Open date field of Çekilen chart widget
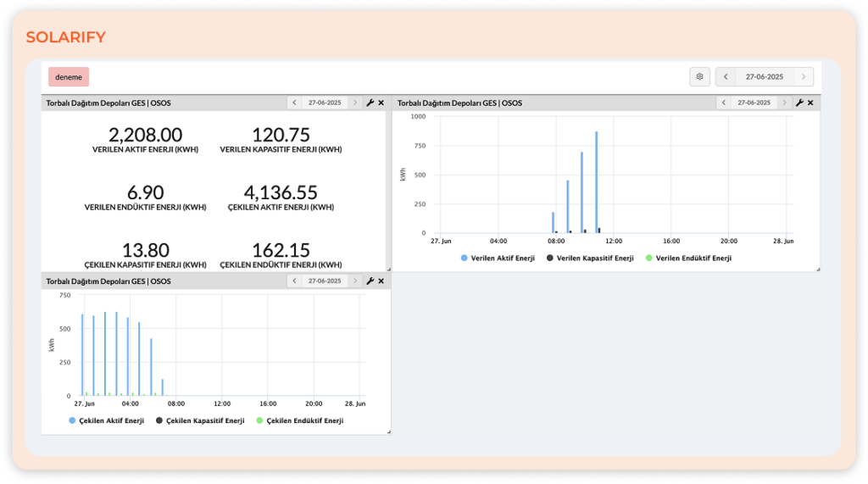This screenshot has height=484, width=868. (x=325, y=281)
